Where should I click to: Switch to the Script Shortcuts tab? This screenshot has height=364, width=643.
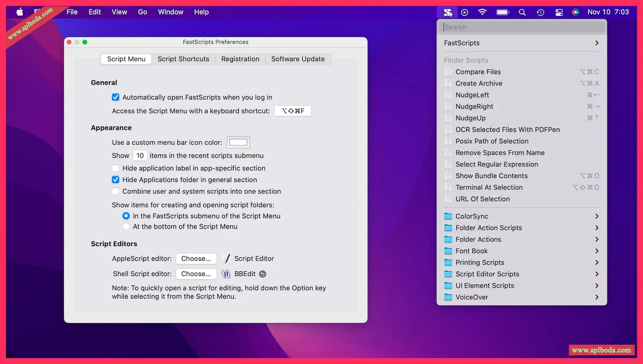pos(183,59)
